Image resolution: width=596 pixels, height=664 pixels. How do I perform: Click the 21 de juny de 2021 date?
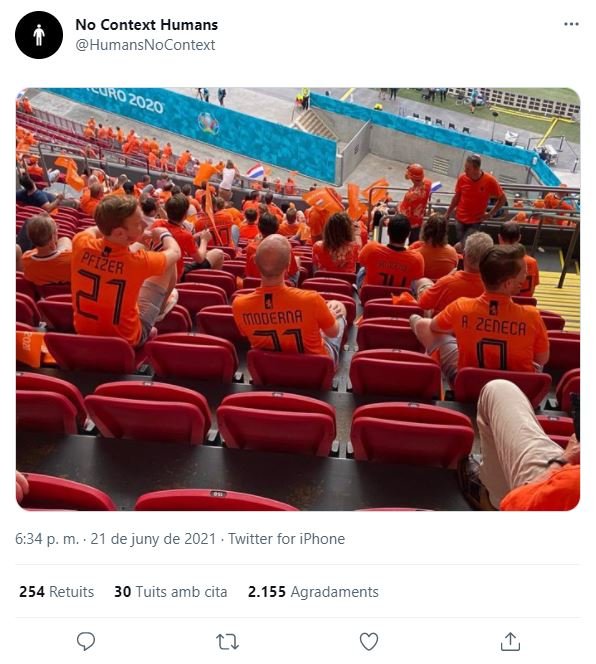[x=153, y=539]
